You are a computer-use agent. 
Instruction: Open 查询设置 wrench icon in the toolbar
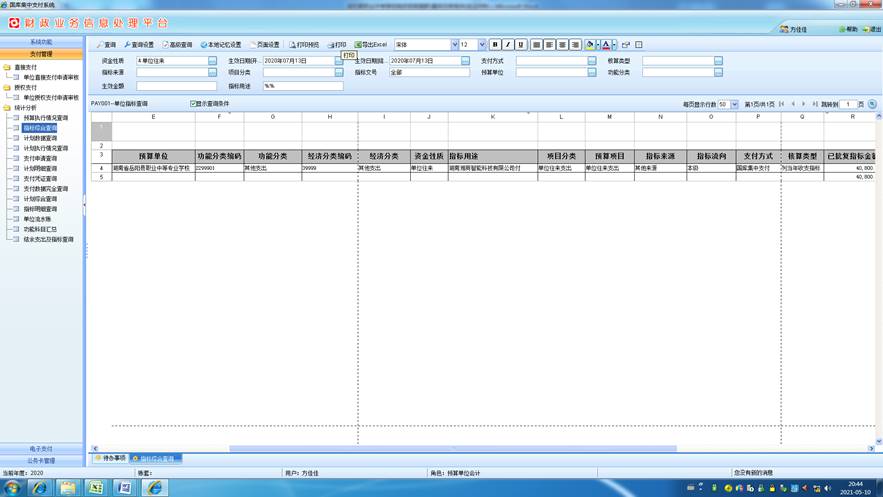coord(127,44)
